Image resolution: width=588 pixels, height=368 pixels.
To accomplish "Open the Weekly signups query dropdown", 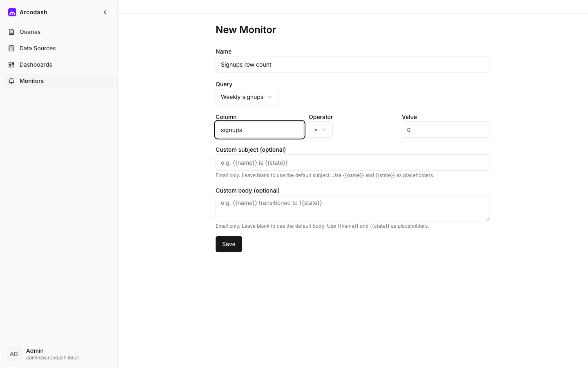I will tap(247, 97).
